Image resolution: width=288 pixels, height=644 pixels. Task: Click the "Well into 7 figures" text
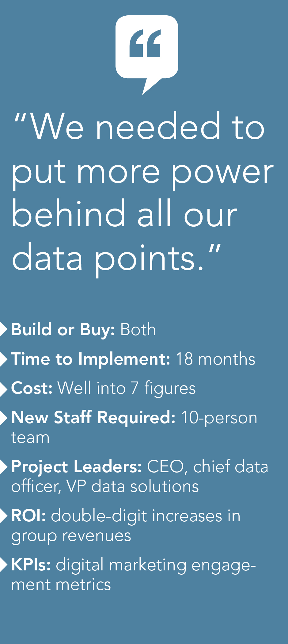pos(127,388)
